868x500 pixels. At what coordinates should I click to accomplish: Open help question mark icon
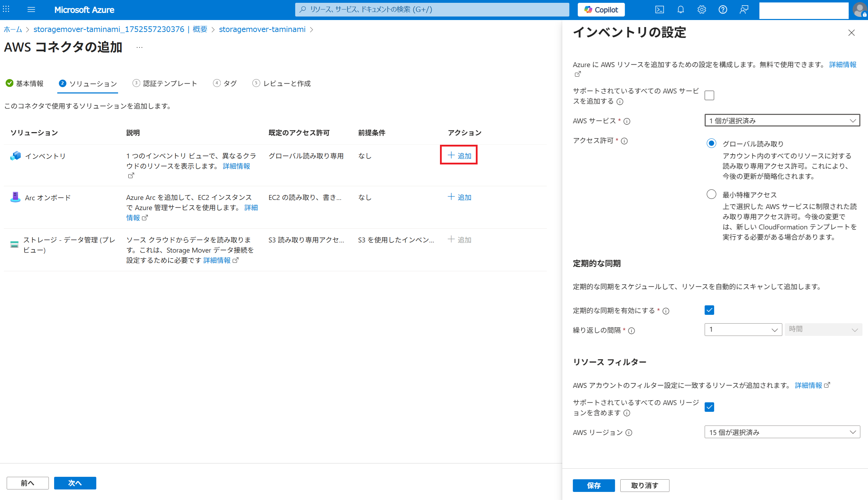[x=723, y=9]
